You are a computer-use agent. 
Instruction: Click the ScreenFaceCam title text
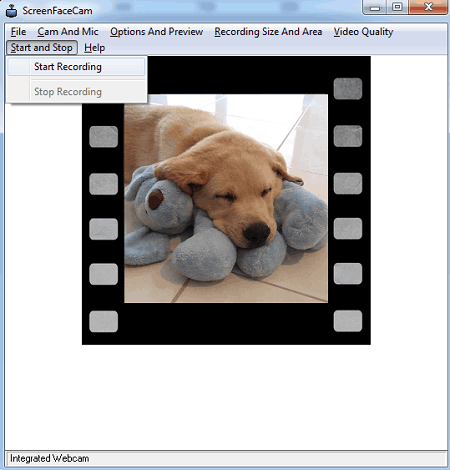[x=57, y=11]
